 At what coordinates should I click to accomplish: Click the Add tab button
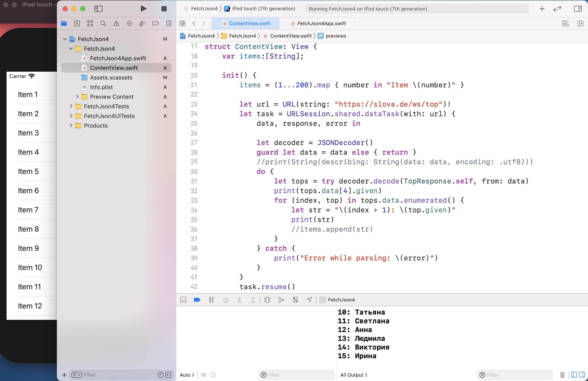(542, 9)
